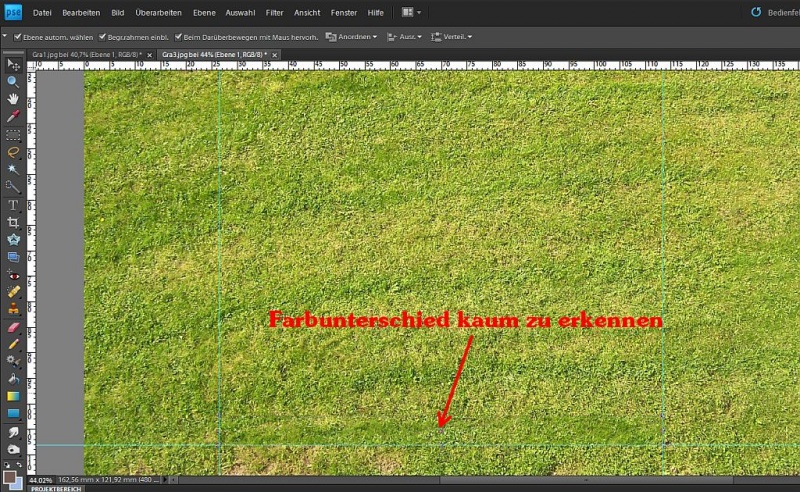
Task: Click the pse application logo
Action: pos(13,12)
